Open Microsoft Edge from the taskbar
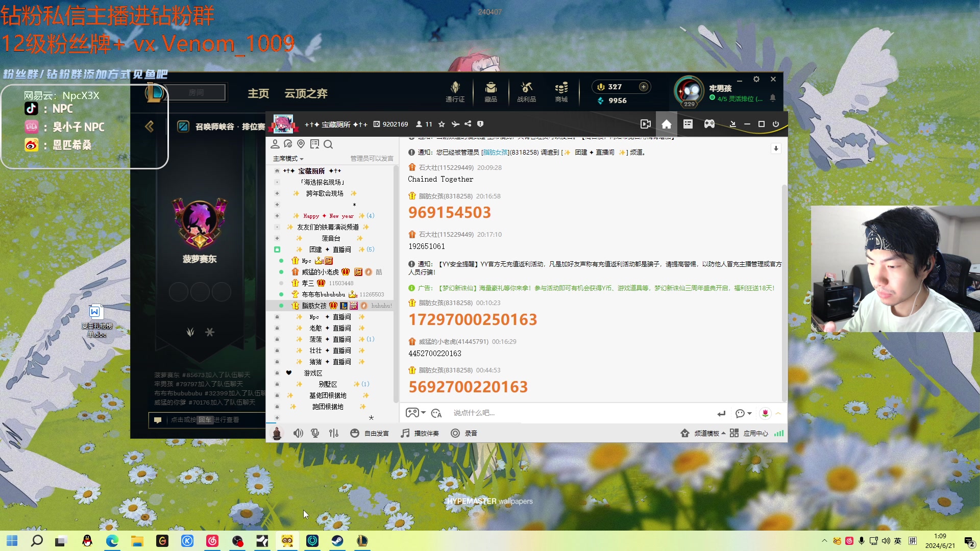Screen dimensions: 980x551 [x=112, y=541]
